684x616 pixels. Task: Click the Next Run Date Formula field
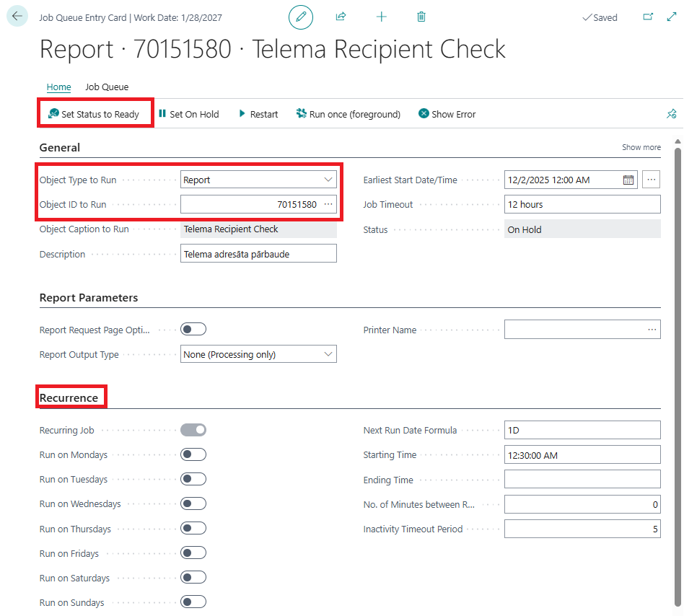(582, 430)
